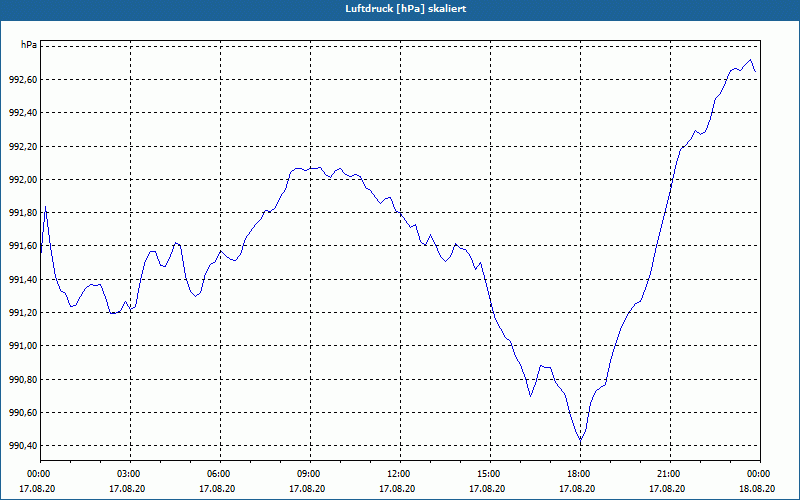This screenshot has height=500, width=800.
Task: Select the 990,80 y-axis value
Action: point(22,380)
